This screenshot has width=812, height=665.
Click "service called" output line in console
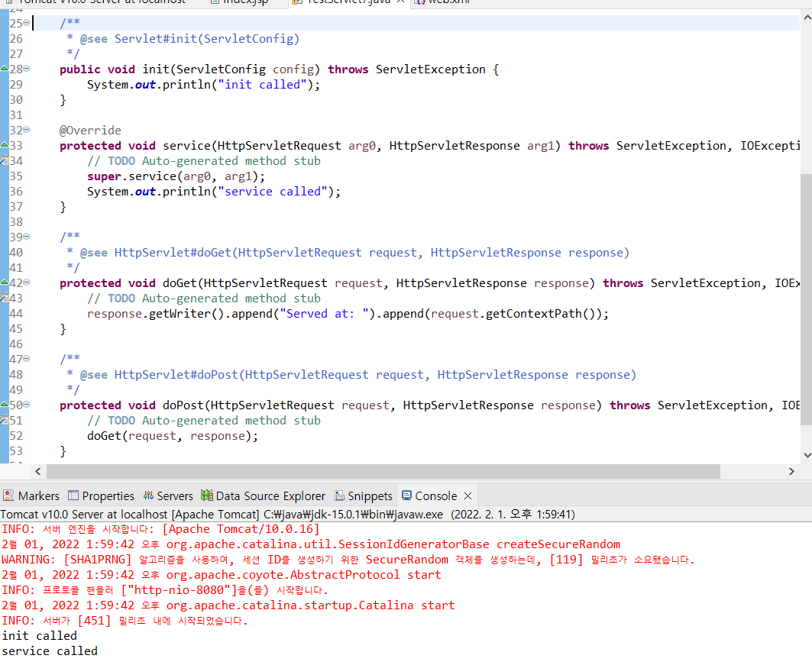pos(50,651)
